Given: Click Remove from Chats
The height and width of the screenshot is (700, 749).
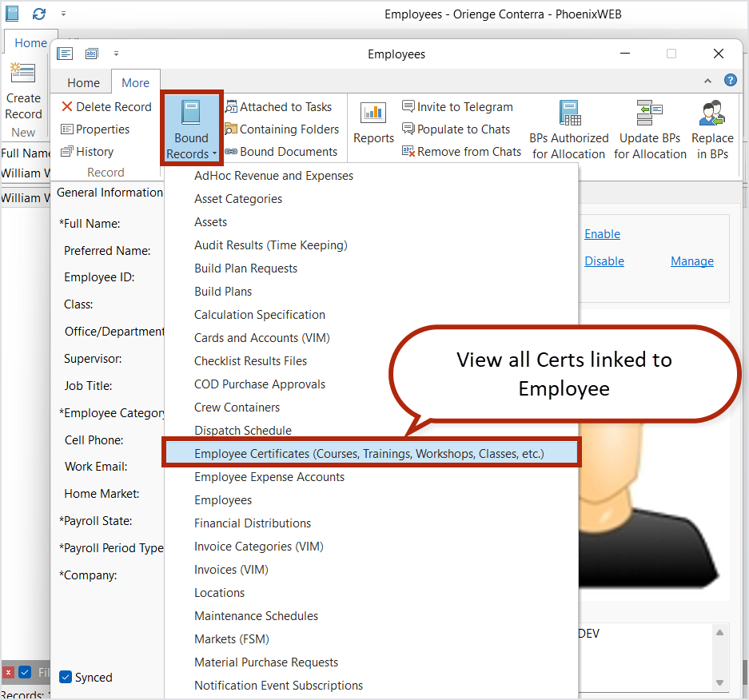Looking at the screenshot, I should coord(462,151).
